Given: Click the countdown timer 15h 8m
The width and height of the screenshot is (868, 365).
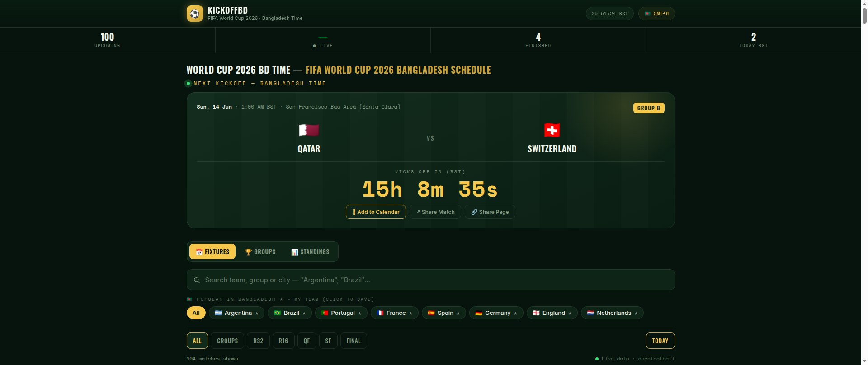Looking at the screenshot, I should [x=430, y=190].
